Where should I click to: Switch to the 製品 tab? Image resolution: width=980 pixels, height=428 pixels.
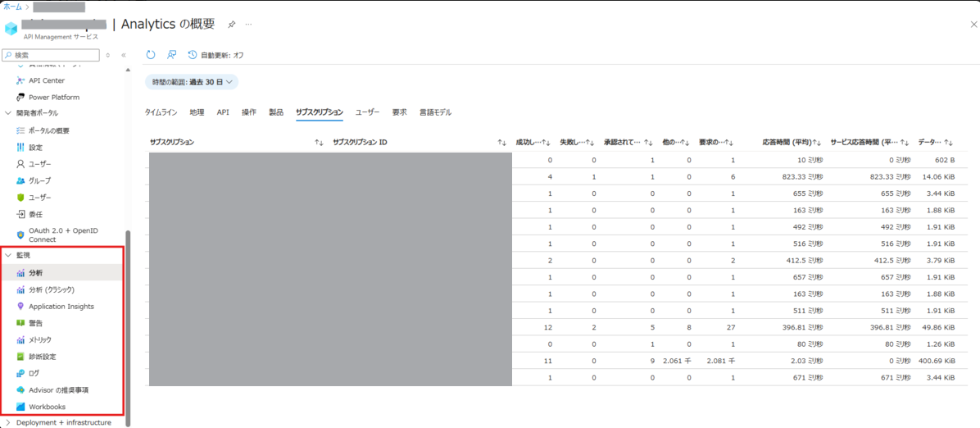click(x=276, y=112)
